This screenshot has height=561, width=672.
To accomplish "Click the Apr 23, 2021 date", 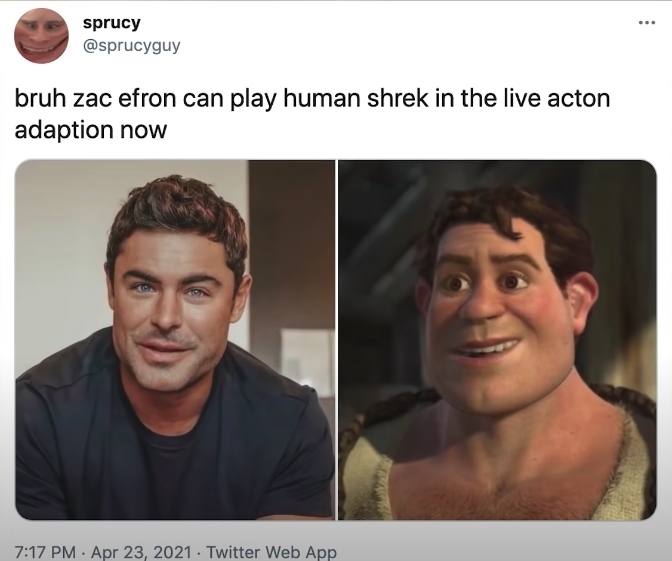I will pos(141,552).
